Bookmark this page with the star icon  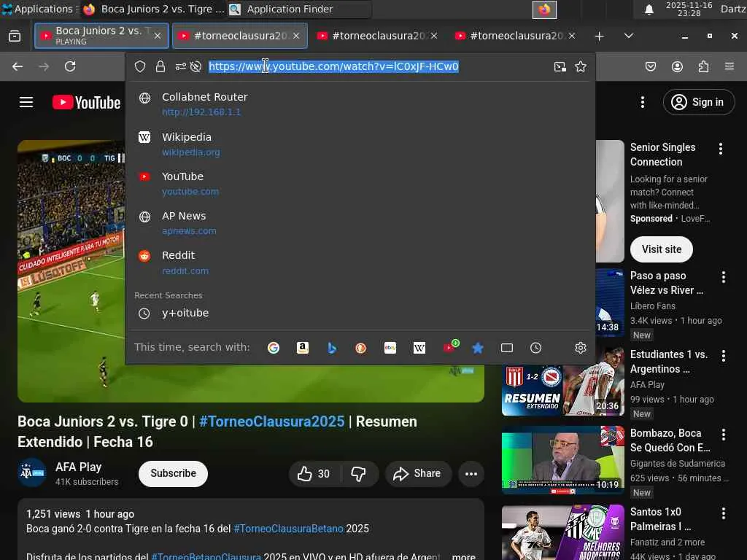tap(580, 66)
